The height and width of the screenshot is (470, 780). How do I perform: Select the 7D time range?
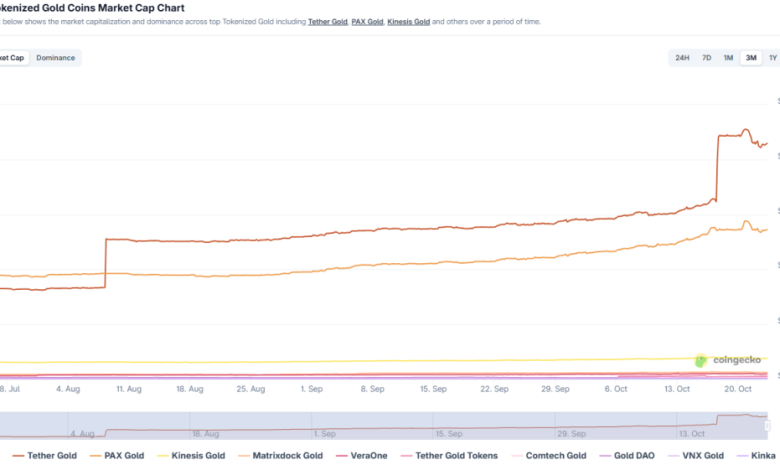706,58
